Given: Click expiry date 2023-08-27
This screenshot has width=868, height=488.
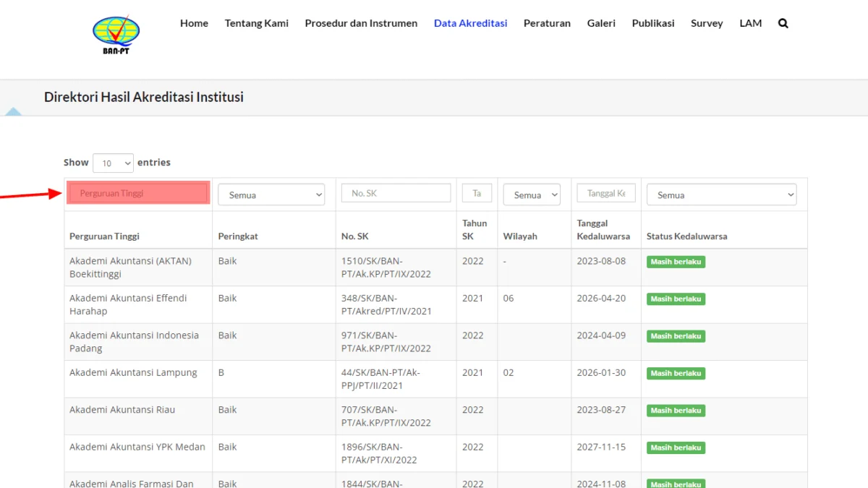Looking at the screenshot, I should coord(601,410).
